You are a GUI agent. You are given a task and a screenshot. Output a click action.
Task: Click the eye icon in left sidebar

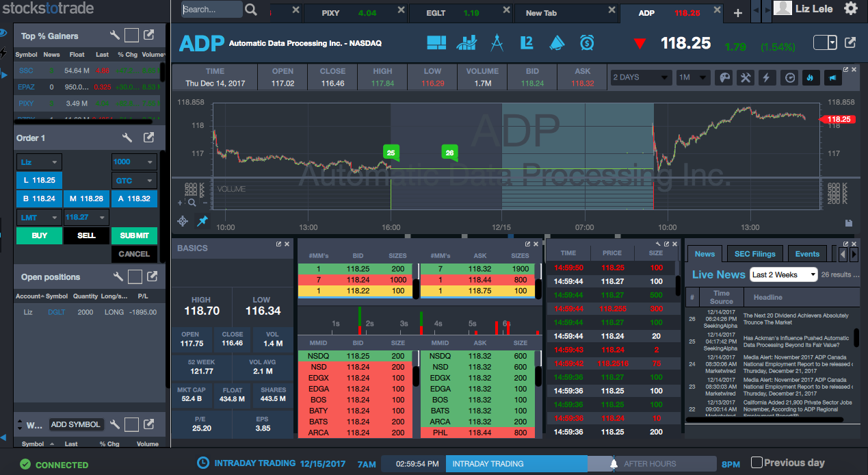3,32
